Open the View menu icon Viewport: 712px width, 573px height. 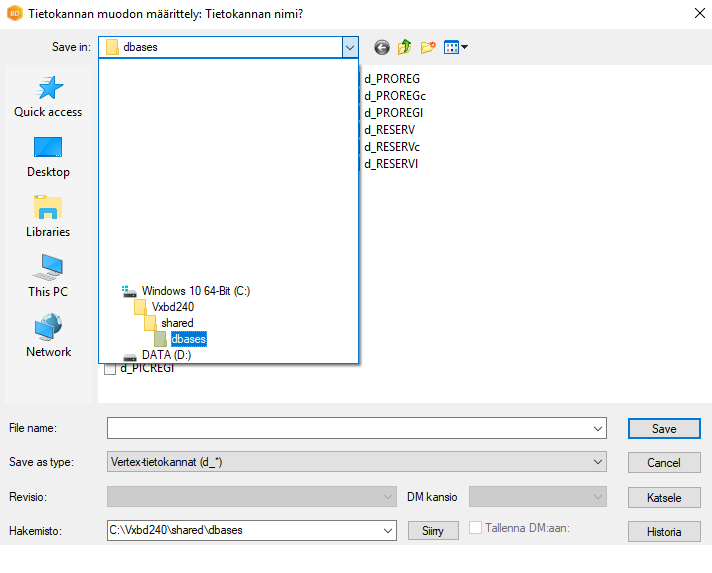pyautogui.click(x=456, y=47)
